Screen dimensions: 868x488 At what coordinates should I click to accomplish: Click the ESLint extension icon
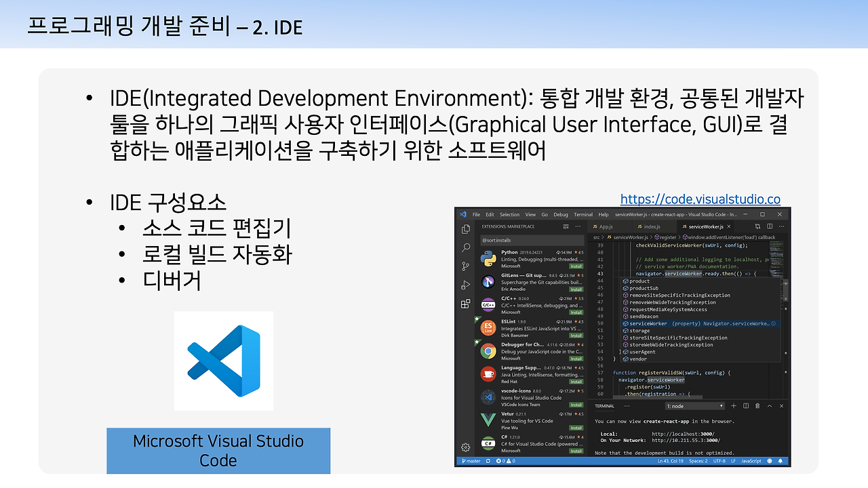click(x=488, y=328)
